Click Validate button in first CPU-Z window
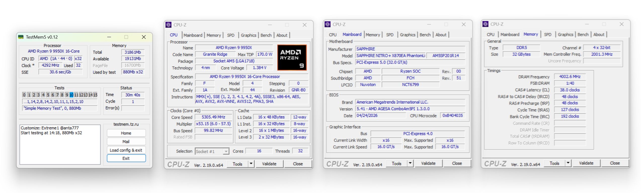644x193 pixels. point(269,164)
